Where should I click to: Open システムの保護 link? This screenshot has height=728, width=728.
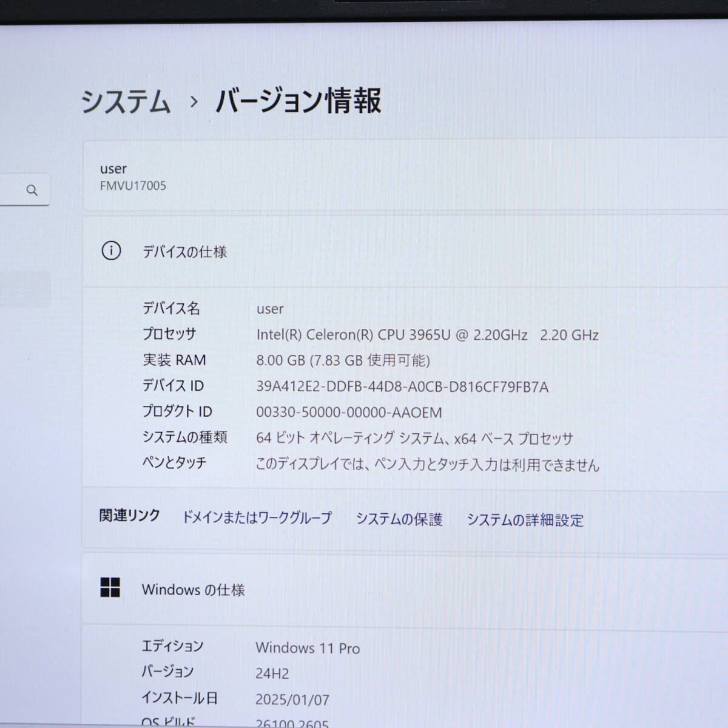[x=399, y=519]
